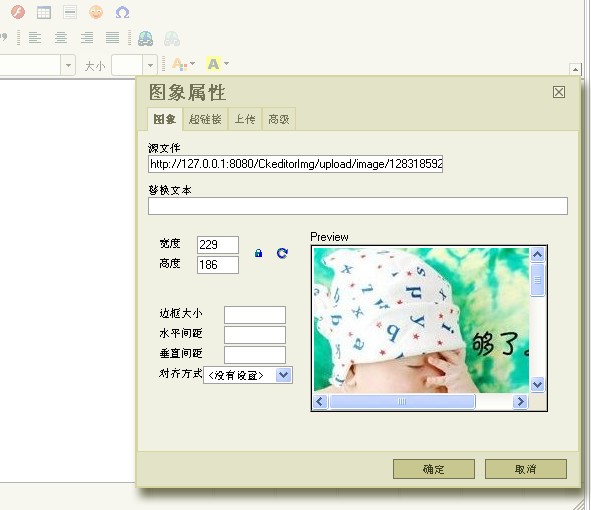The height and width of the screenshot is (510, 591).
Task: Click the insert link globe icon
Action: [x=145, y=38]
